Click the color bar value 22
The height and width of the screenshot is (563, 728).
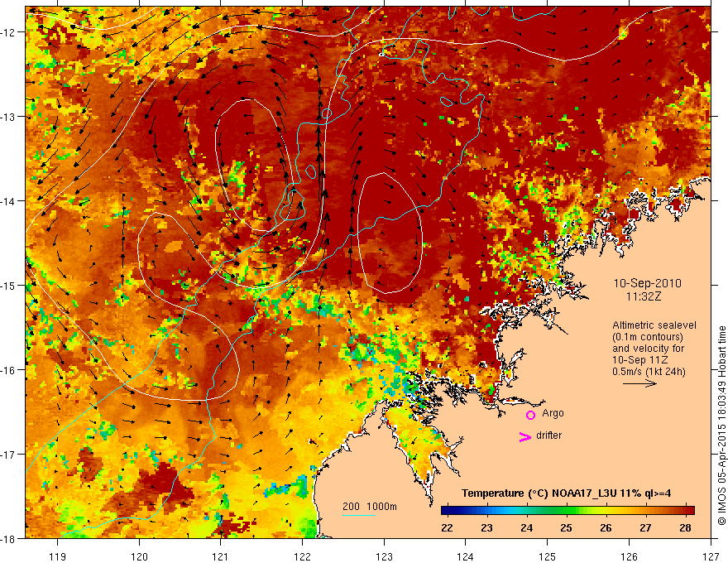447,528
